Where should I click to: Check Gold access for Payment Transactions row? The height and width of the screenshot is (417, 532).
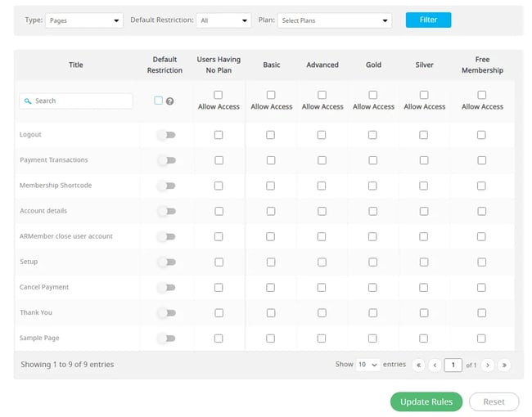tap(373, 160)
